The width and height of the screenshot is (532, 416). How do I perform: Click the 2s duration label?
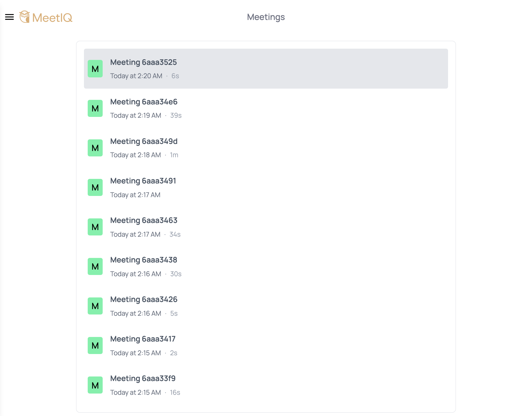174,353
